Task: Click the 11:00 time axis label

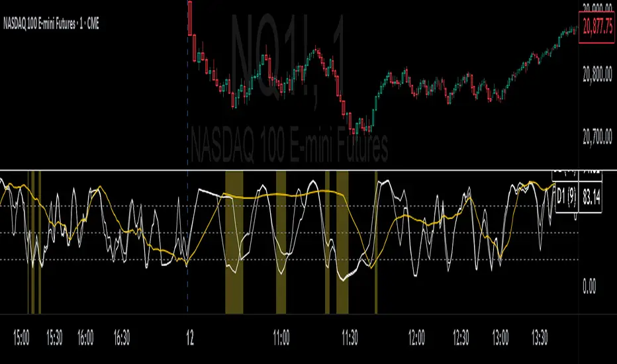Action: tap(281, 338)
